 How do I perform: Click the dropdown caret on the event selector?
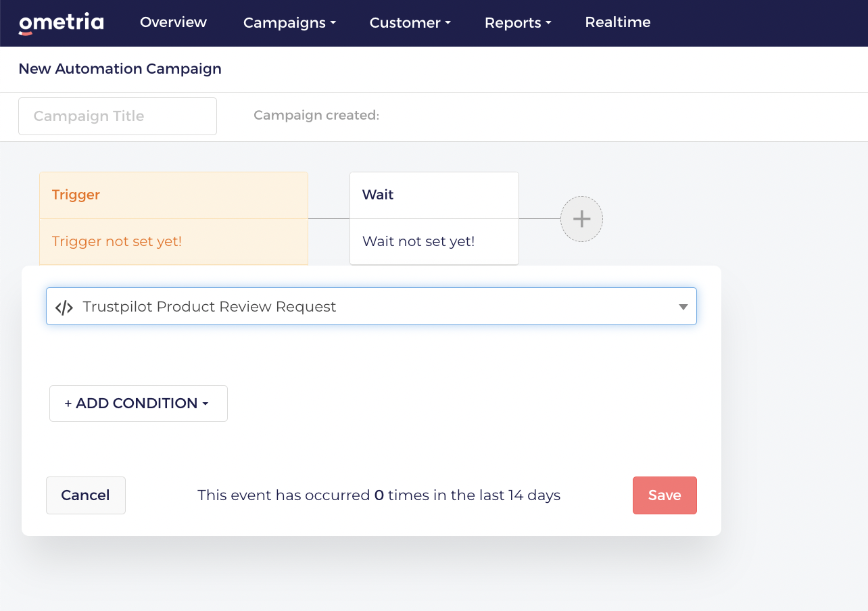coord(683,306)
